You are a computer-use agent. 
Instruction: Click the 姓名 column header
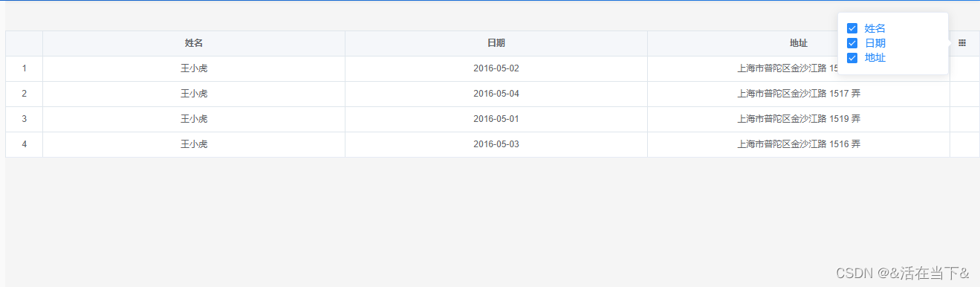(x=194, y=43)
